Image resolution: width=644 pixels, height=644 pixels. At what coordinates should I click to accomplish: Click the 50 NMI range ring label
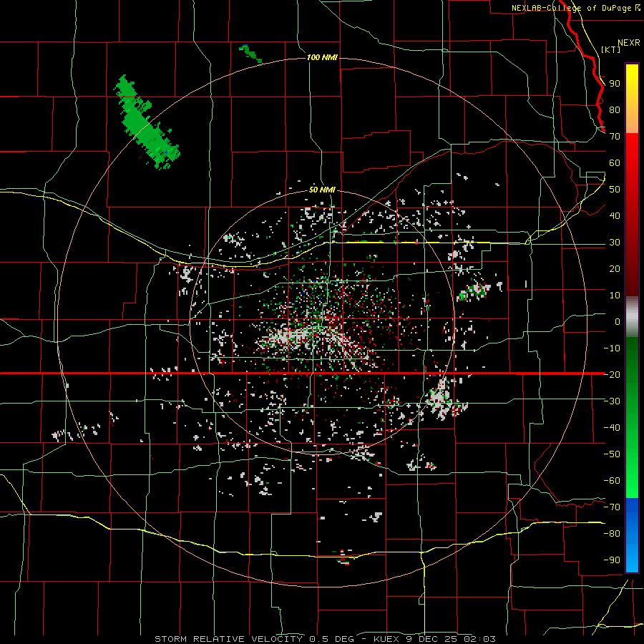[322, 190]
